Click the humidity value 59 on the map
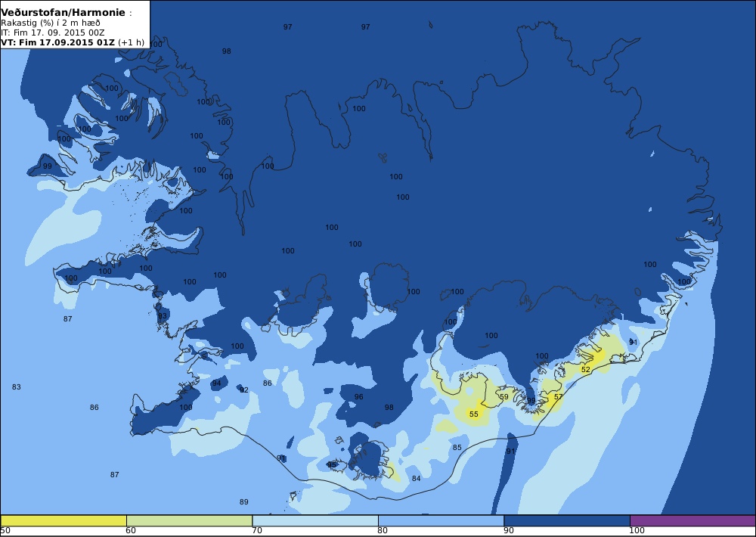 pyautogui.click(x=503, y=396)
